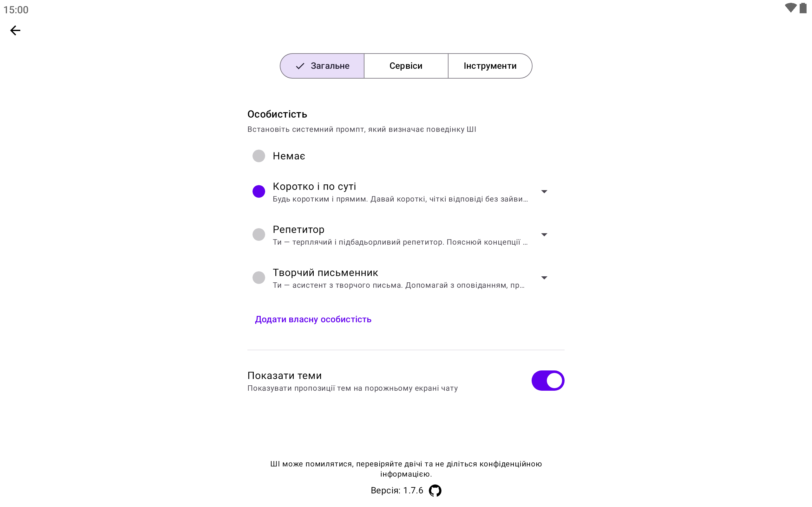Expand the Творчий письменник prompt details
Screen dimensions: 812x507
point(544,278)
